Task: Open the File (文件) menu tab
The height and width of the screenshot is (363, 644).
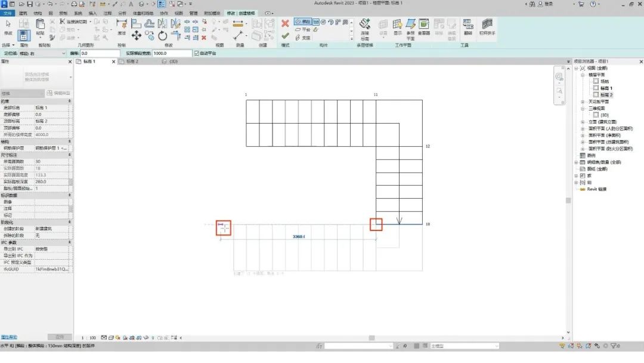Action: click(8, 13)
